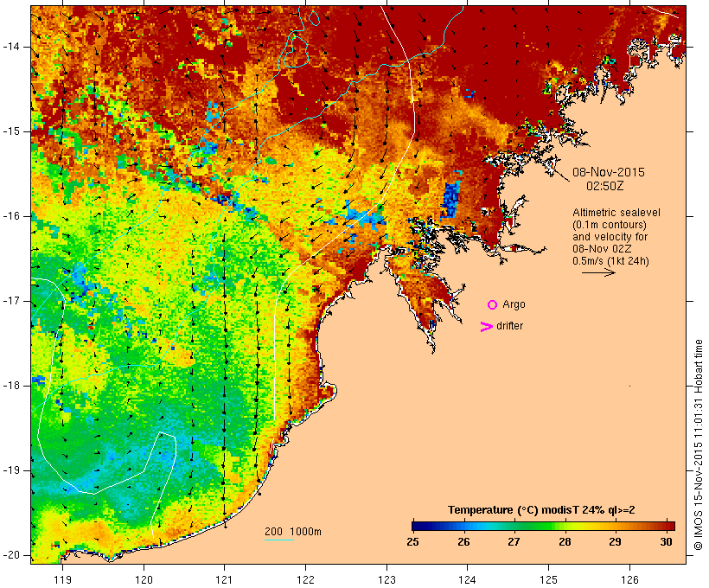The height and width of the screenshot is (588, 709).
Task: Click the colorbar value '29'
Action: (x=615, y=542)
